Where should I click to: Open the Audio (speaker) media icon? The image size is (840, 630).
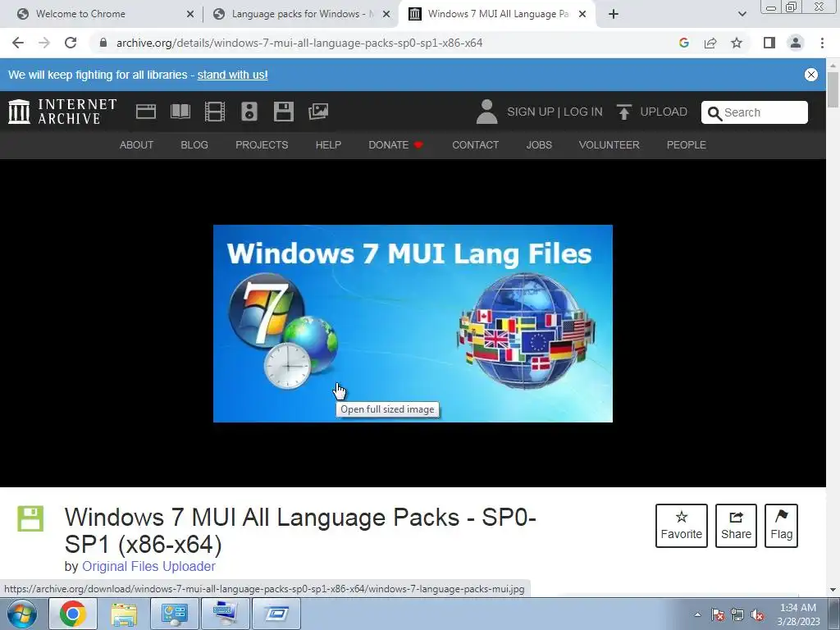(x=249, y=112)
